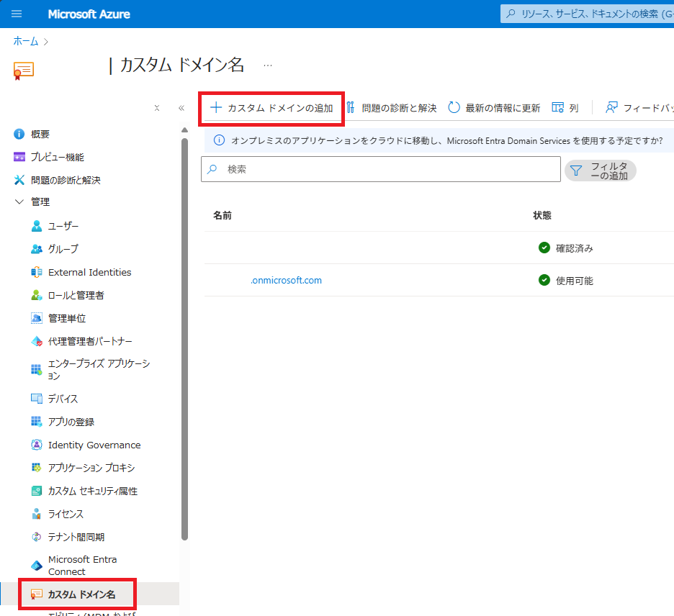The height and width of the screenshot is (616, 674).
Task: Click the Groups (グループ) icon in sidebar
Action: pyautogui.click(x=37, y=249)
